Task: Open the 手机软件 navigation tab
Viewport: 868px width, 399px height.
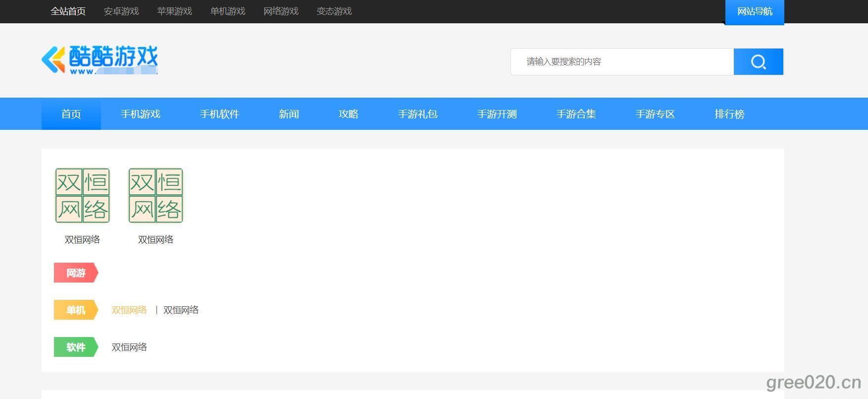Action: [x=220, y=114]
